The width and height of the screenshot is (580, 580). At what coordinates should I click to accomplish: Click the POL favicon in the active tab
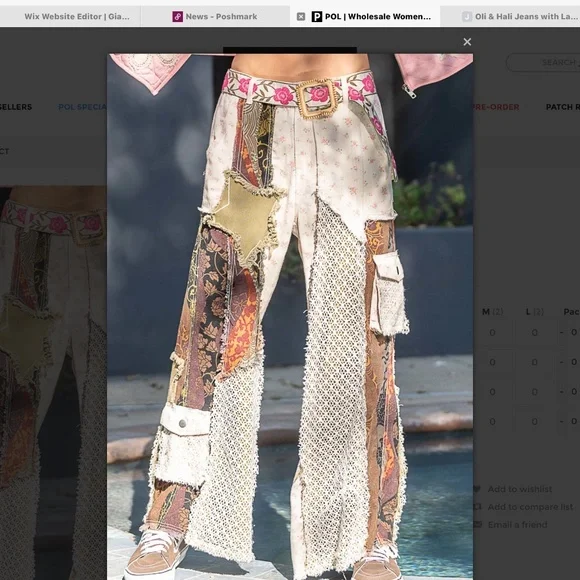click(x=317, y=16)
